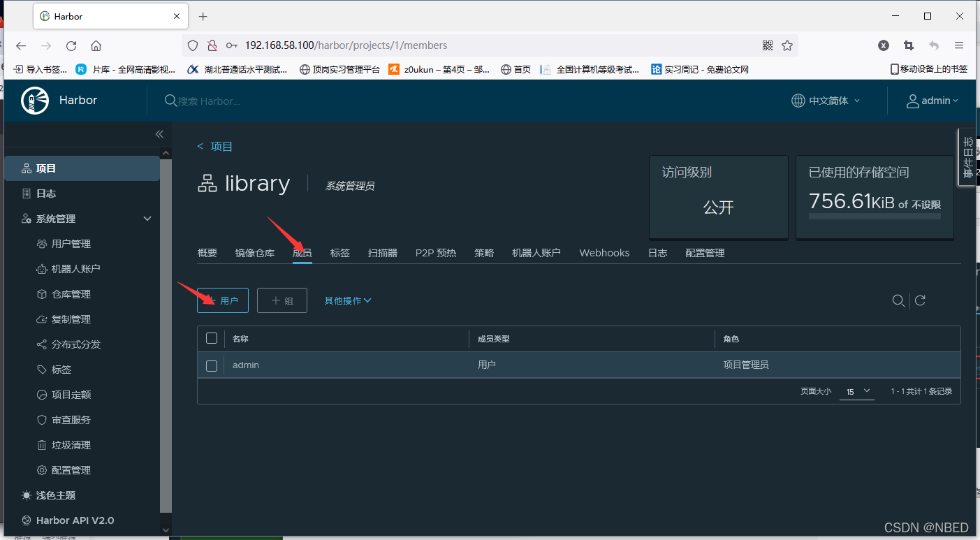Viewport: 980px width, 540px height.
Task: Open browser hamburger menu
Action: pyautogui.click(x=959, y=45)
